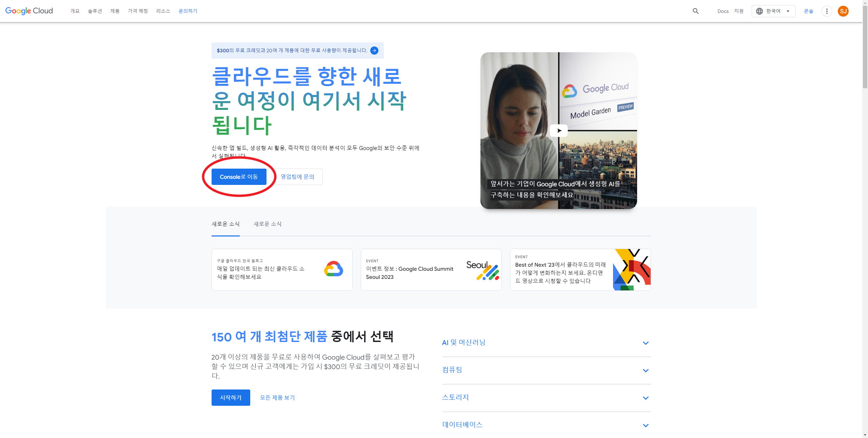Expand the AI 및 머신러닝 section
This screenshot has width=868, height=438.
point(646,343)
